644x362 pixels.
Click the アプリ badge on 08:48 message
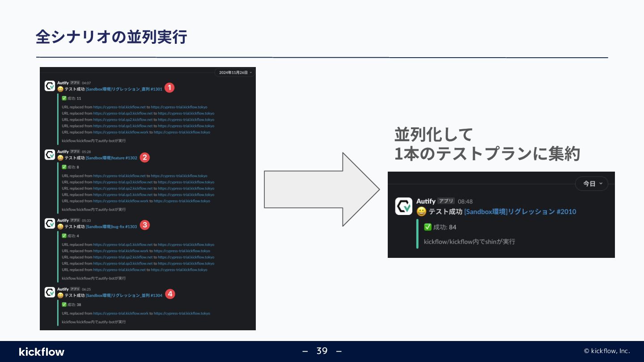click(x=446, y=201)
